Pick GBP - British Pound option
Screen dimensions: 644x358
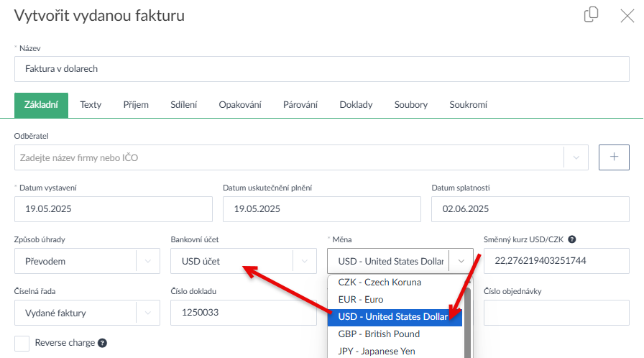379,334
